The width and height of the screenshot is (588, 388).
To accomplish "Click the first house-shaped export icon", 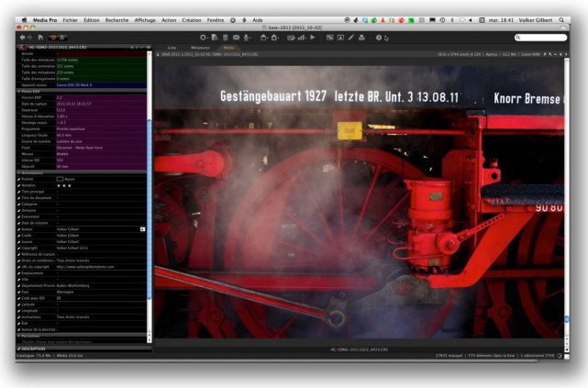I will (x=263, y=38).
